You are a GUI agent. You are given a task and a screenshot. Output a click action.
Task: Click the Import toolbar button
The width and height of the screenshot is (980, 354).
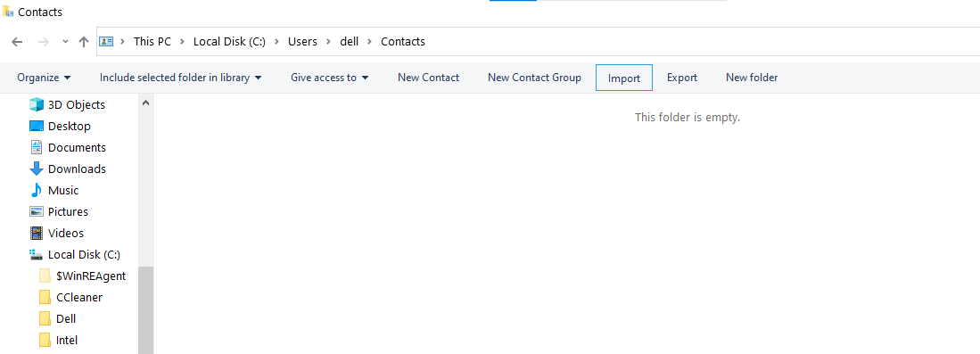point(624,78)
